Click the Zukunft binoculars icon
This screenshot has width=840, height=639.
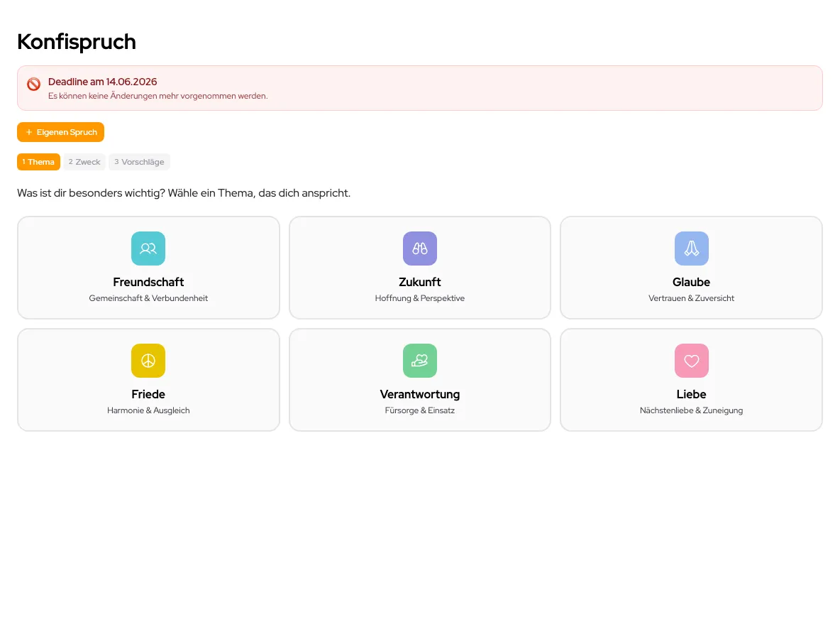point(420,248)
